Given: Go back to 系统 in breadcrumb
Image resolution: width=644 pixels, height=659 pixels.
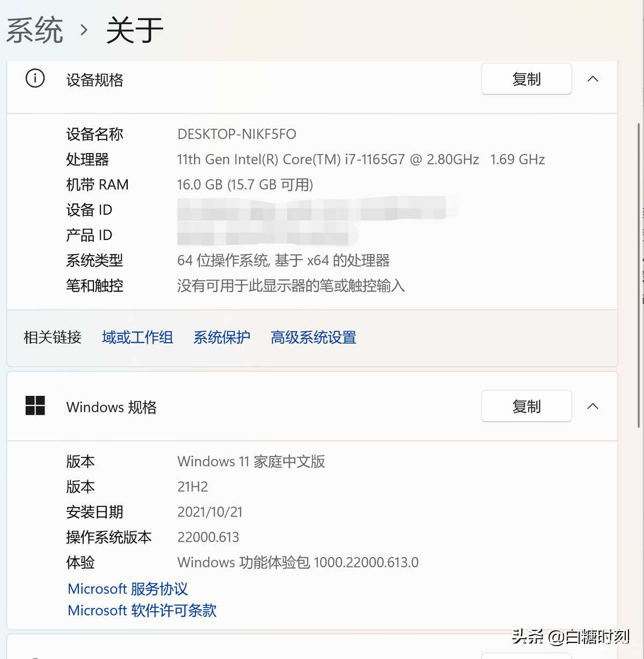Looking at the screenshot, I should pyautogui.click(x=35, y=30).
